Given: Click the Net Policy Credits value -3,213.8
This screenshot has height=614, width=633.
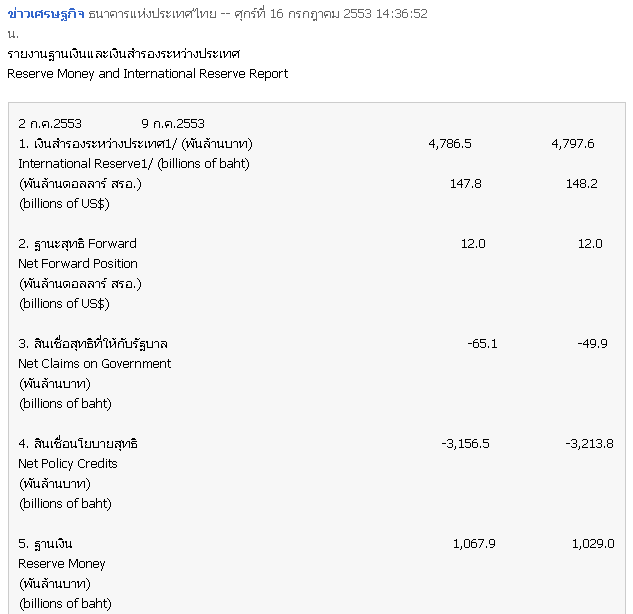Looking at the screenshot, I should [x=589, y=444].
